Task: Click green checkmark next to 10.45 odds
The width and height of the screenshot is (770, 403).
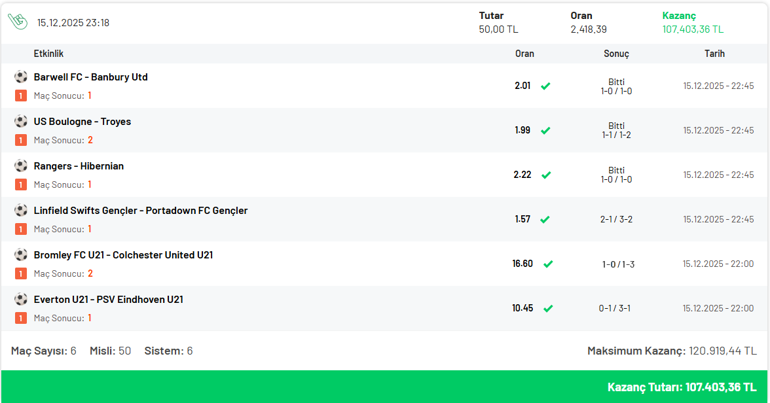Action: tap(547, 308)
